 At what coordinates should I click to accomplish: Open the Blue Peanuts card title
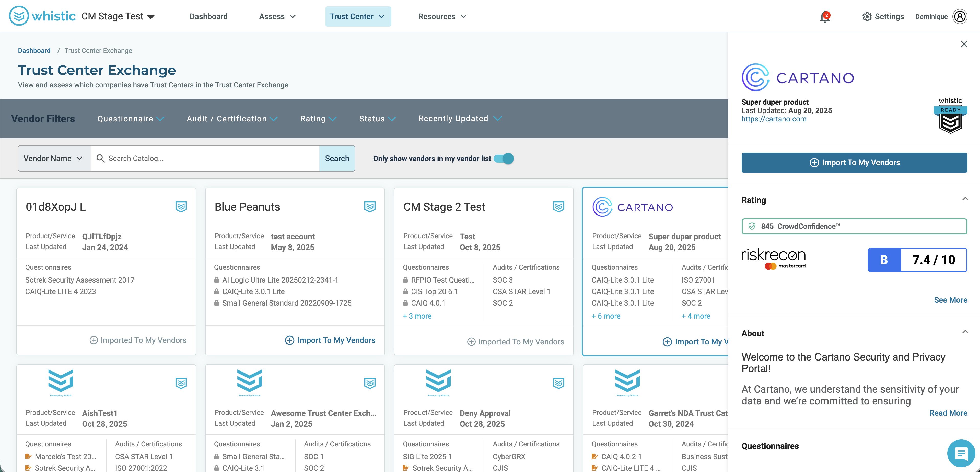247,207
